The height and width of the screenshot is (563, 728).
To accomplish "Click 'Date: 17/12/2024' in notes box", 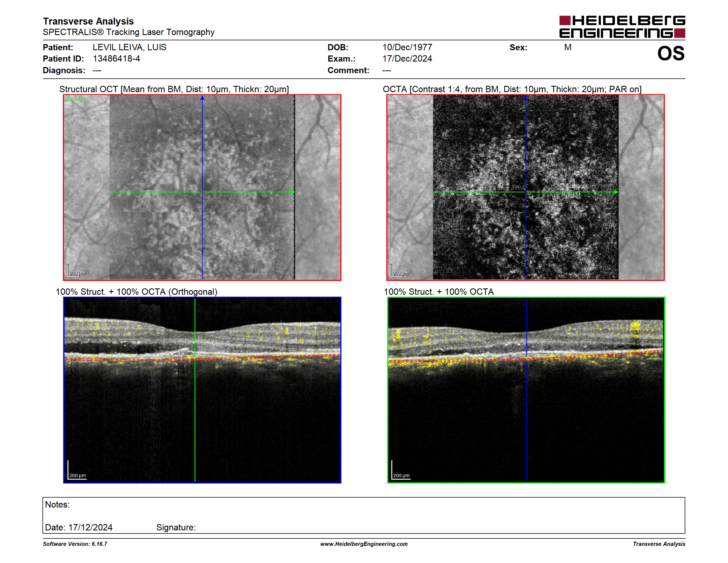I will pyautogui.click(x=79, y=528).
